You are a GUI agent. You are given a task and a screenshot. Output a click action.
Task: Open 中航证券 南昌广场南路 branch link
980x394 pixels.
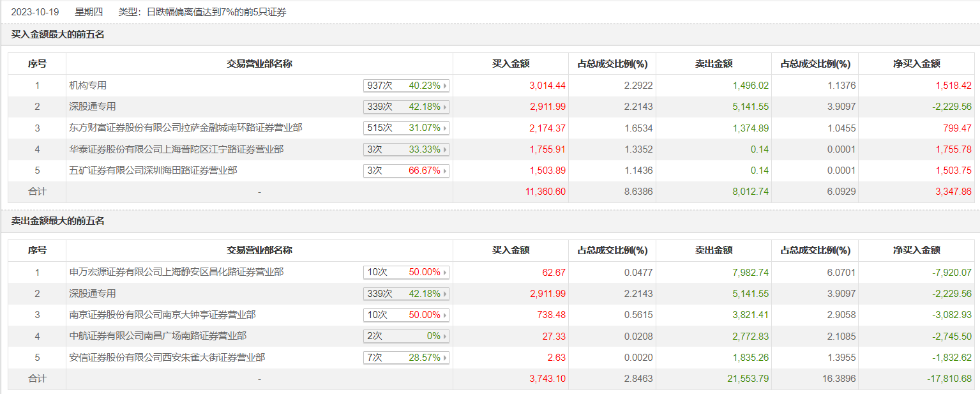point(158,336)
